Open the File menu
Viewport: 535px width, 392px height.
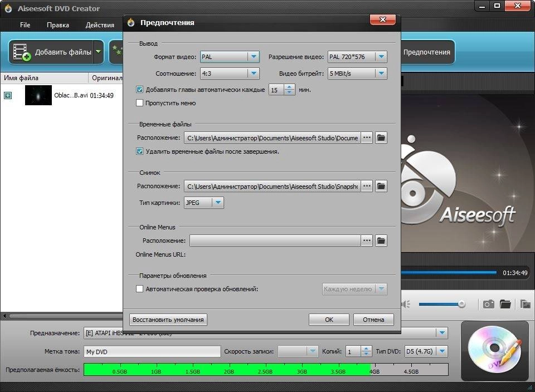pyautogui.click(x=25, y=25)
